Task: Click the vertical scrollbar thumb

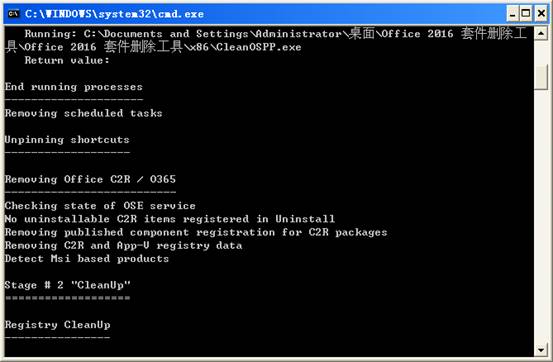Action: point(541,78)
